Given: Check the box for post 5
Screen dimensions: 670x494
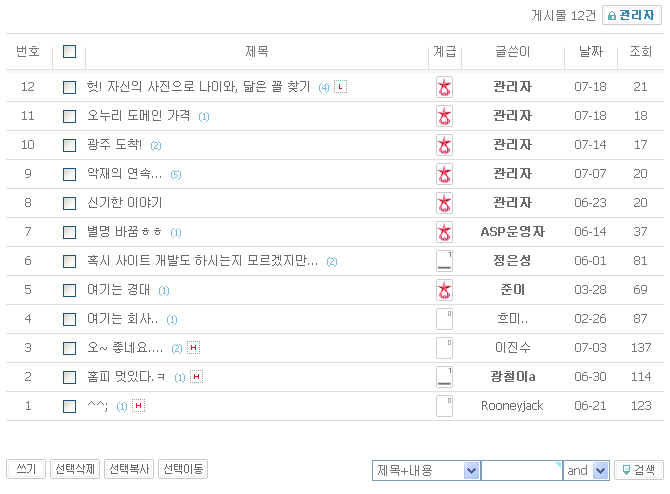Looking at the screenshot, I should pyautogui.click(x=69, y=290).
